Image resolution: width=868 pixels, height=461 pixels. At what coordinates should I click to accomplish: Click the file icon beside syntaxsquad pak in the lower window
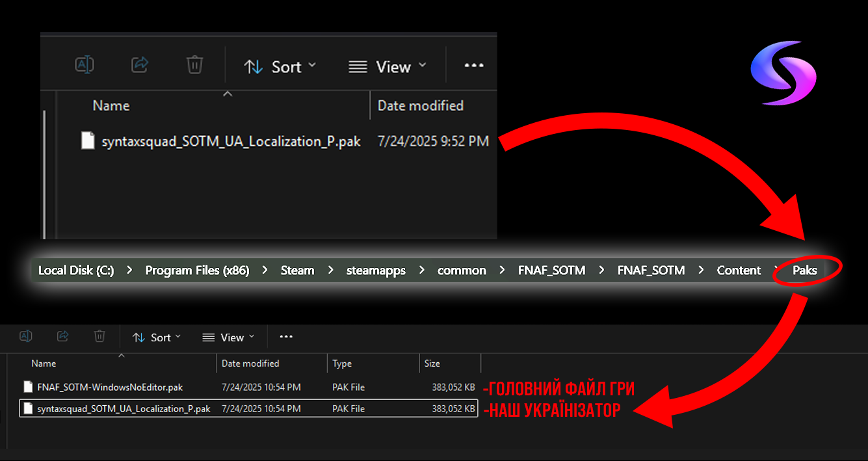point(28,408)
